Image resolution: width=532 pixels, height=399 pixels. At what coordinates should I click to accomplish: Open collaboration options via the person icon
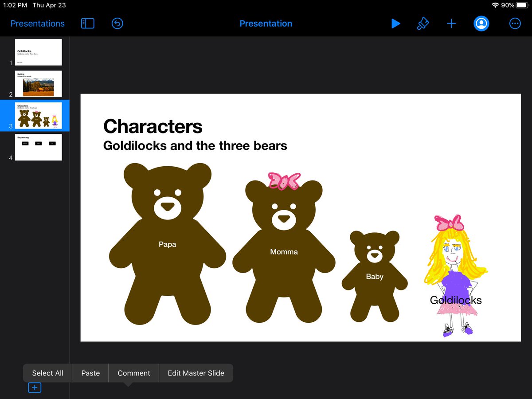click(481, 23)
